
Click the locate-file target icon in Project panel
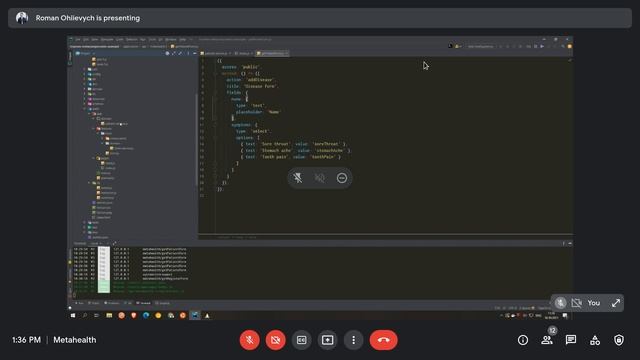(167, 53)
